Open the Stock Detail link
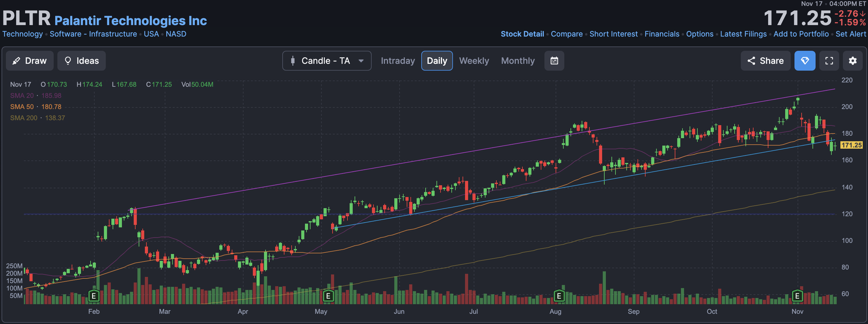Image resolution: width=868 pixels, height=324 pixels. (522, 34)
